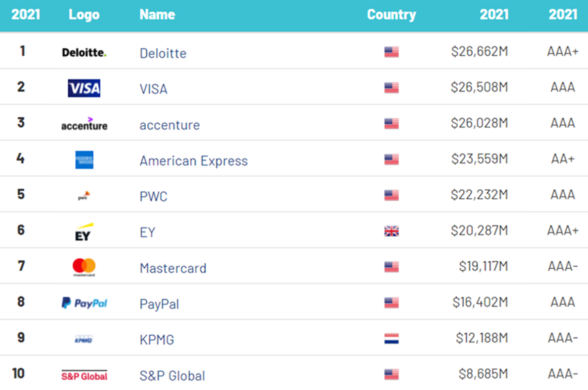588x390 pixels.
Task: Click the EY logo
Action: click(x=84, y=232)
